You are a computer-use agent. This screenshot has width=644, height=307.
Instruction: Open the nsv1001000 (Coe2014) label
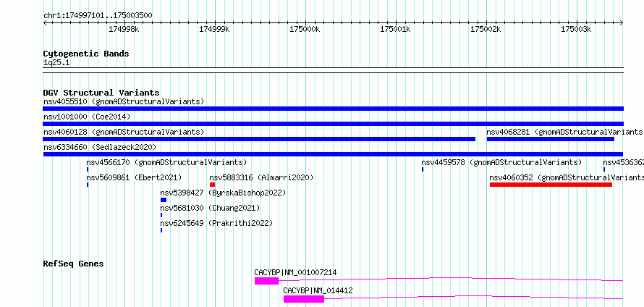coord(87,117)
